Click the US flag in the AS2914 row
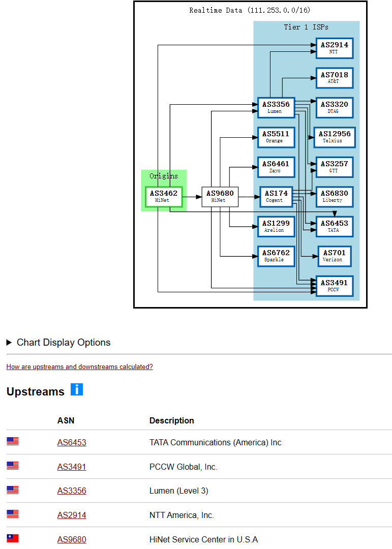This screenshot has height=549, width=392. click(x=13, y=514)
